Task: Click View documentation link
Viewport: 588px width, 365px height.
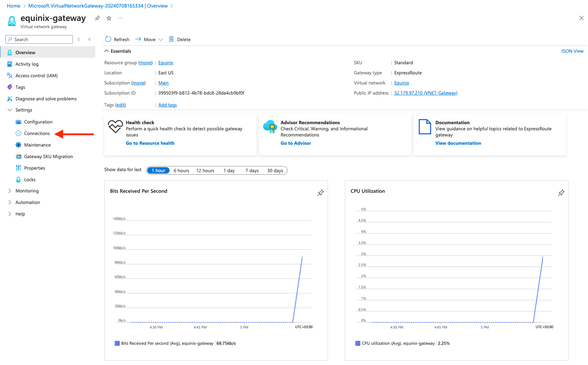Action: click(x=458, y=143)
